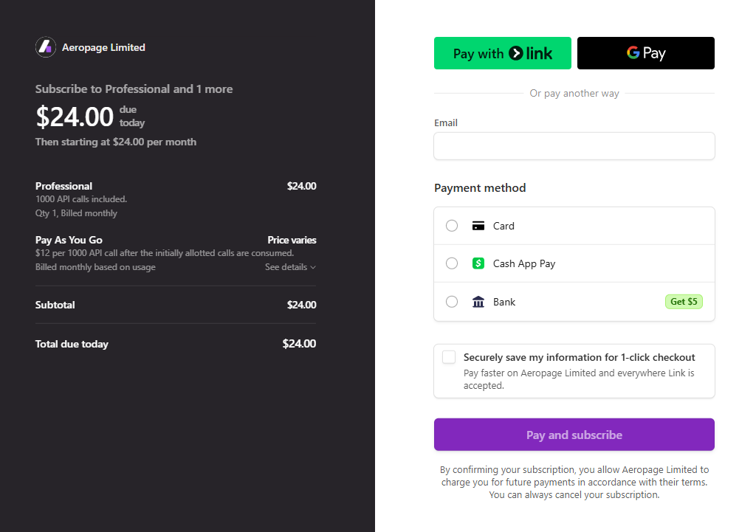Click the Get $5 badge

(683, 302)
